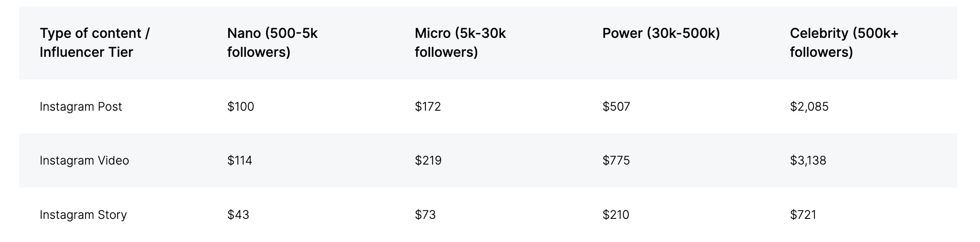
Task: Click the "Type of content / Influencer Tier" header
Action: click(x=94, y=43)
